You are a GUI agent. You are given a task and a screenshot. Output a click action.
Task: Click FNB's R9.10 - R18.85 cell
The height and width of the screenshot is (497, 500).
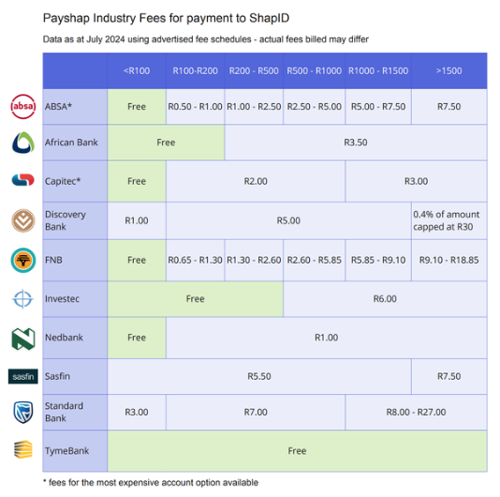pos(449,260)
